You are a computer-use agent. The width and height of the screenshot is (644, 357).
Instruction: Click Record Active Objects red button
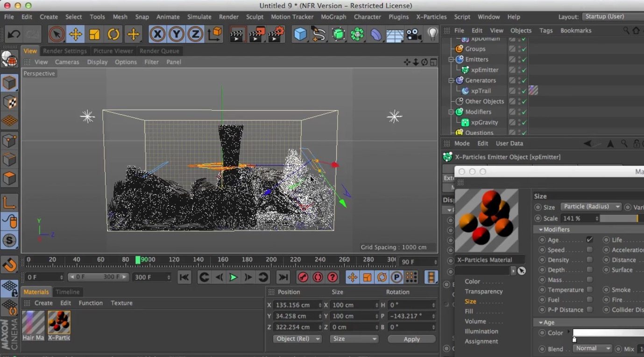coord(303,277)
